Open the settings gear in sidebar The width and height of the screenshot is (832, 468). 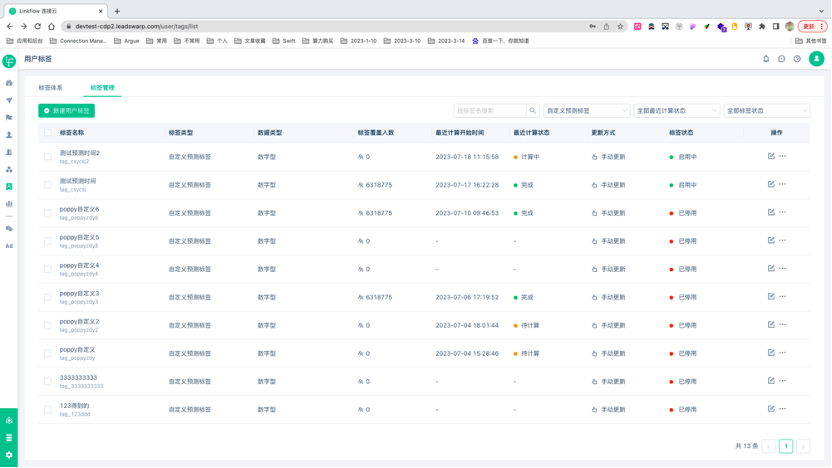(9, 455)
